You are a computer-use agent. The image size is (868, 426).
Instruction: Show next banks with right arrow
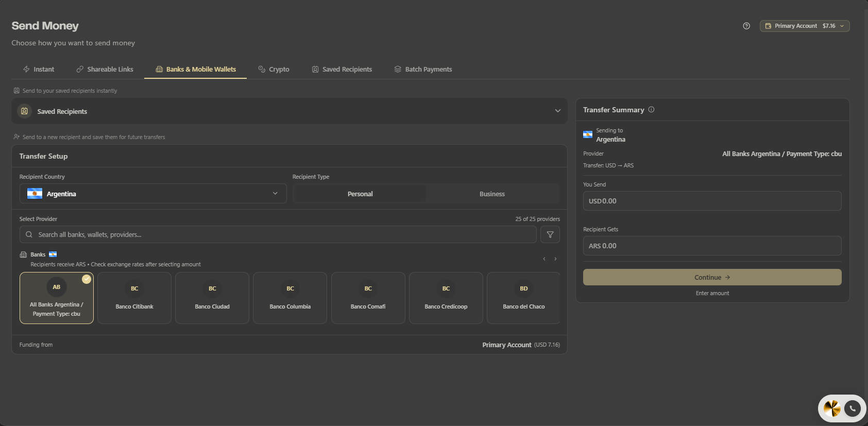pyautogui.click(x=555, y=259)
